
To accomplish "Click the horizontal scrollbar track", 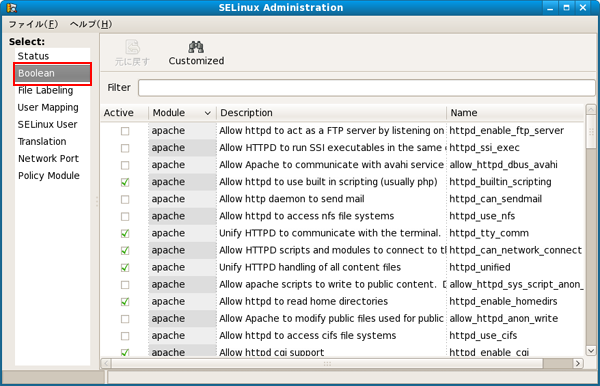I will 327,363.
